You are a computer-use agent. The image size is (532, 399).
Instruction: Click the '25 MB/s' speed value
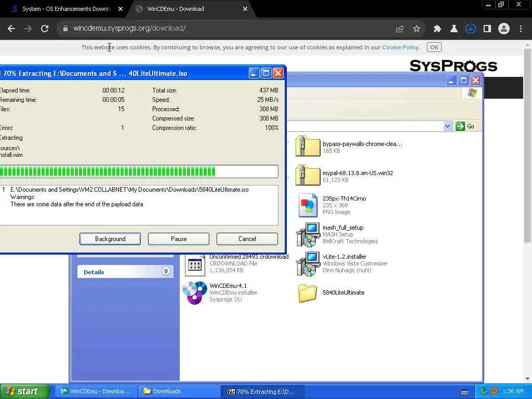click(x=268, y=100)
